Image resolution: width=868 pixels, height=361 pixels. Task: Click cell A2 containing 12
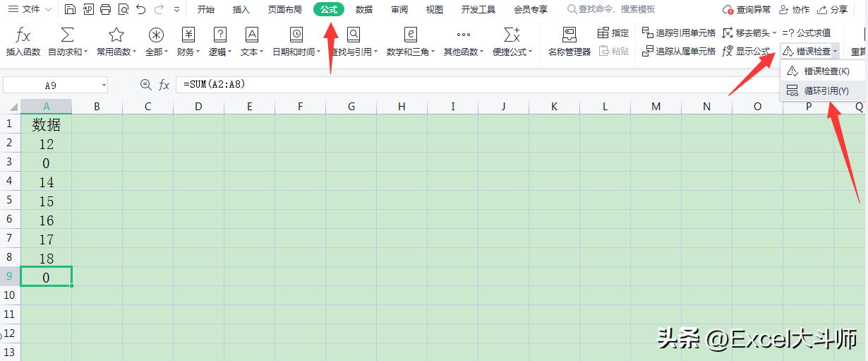(x=46, y=144)
